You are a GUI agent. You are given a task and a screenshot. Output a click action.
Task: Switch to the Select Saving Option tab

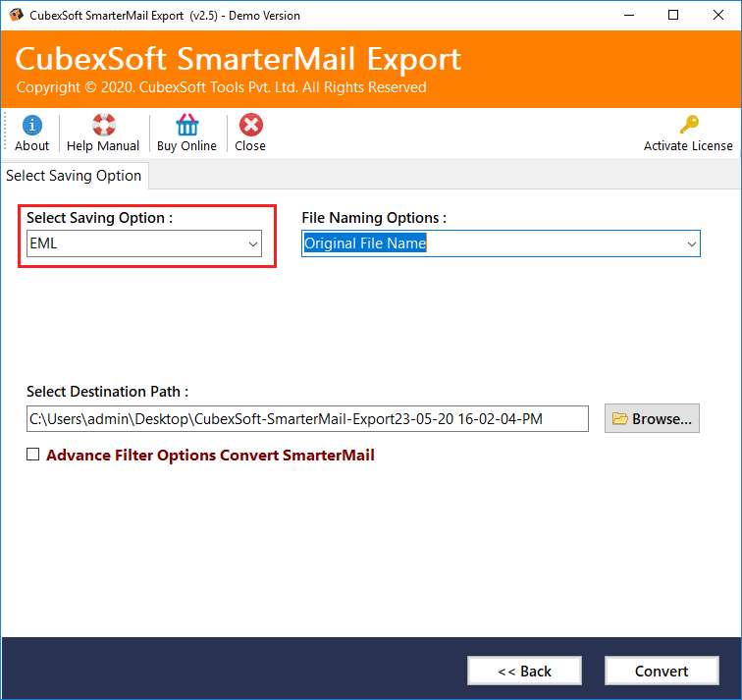pyautogui.click(x=74, y=176)
